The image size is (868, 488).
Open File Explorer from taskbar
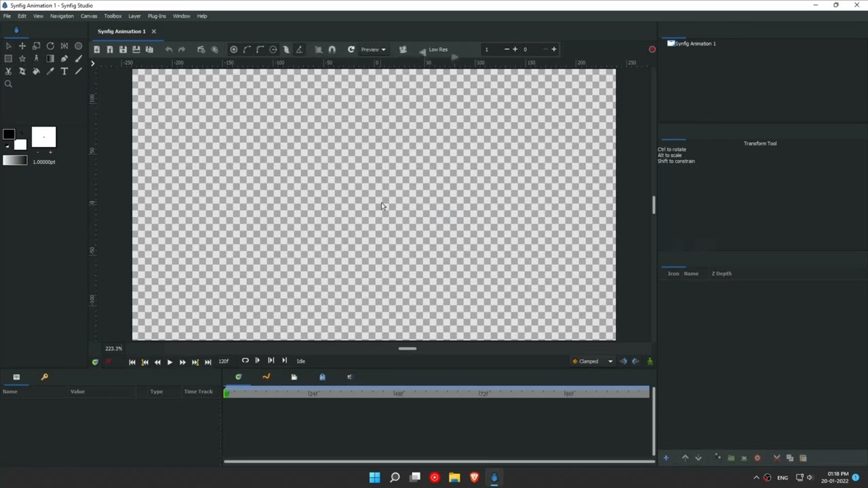click(x=454, y=477)
